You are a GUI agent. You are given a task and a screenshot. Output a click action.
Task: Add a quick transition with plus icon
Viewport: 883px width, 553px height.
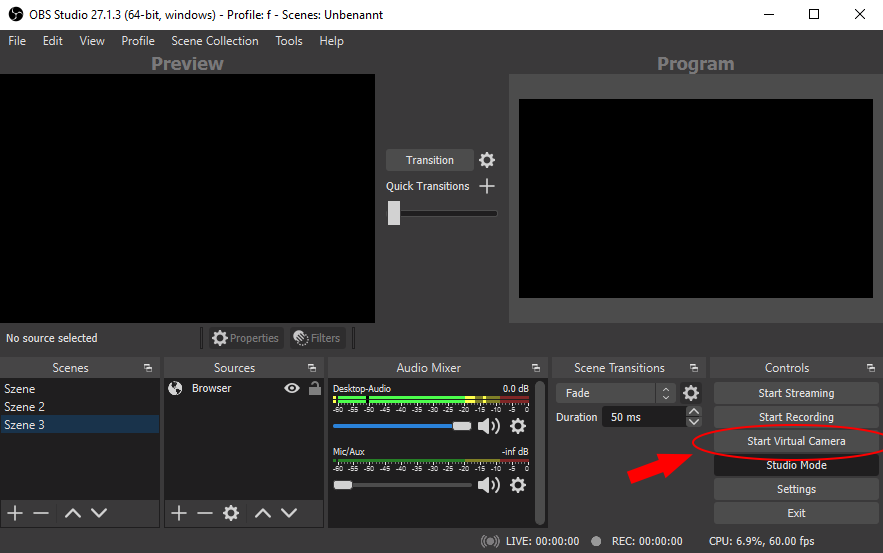tap(487, 186)
